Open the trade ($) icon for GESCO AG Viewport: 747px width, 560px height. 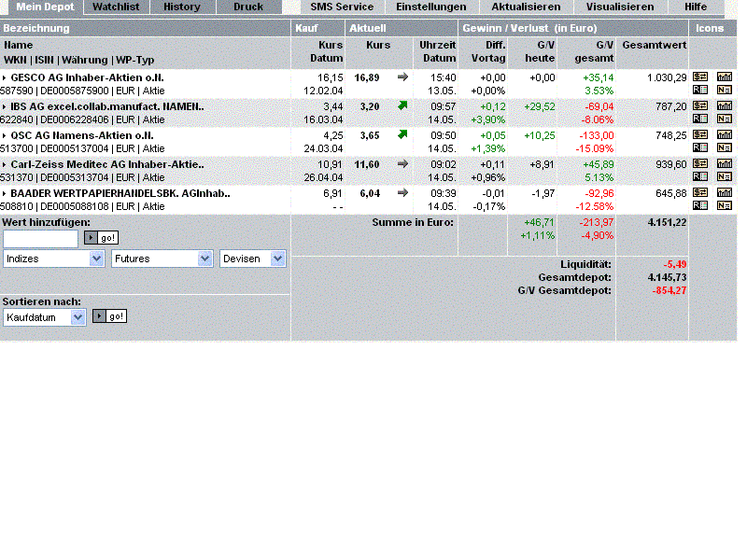[x=699, y=77]
